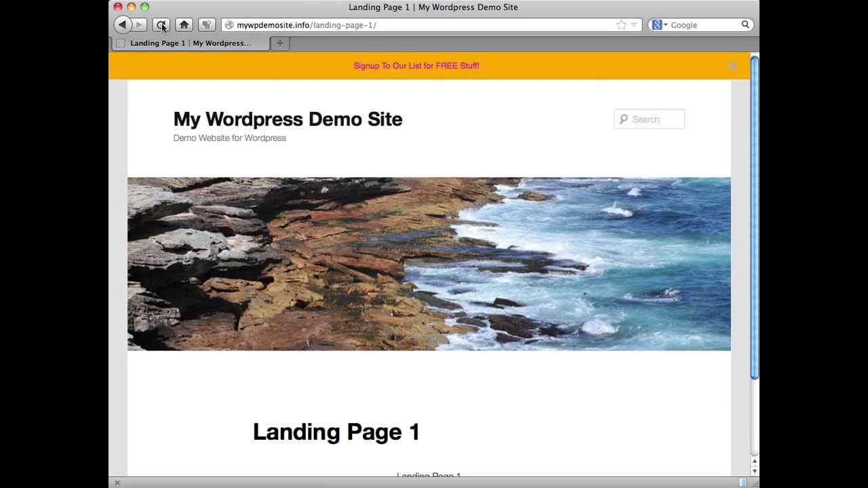Click the ocean rocks header image

[x=429, y=264]
